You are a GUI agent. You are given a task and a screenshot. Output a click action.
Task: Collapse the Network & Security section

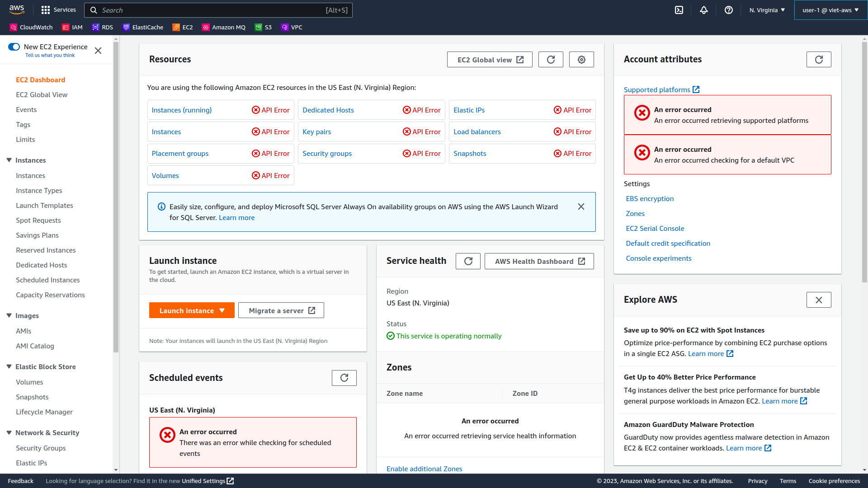(9, 432)
